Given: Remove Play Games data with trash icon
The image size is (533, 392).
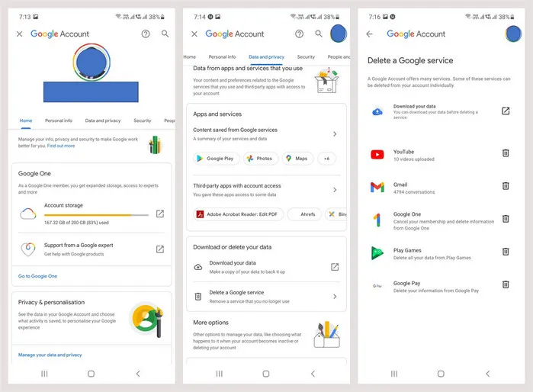Looking at the screenshot, I should coord(506,252).
